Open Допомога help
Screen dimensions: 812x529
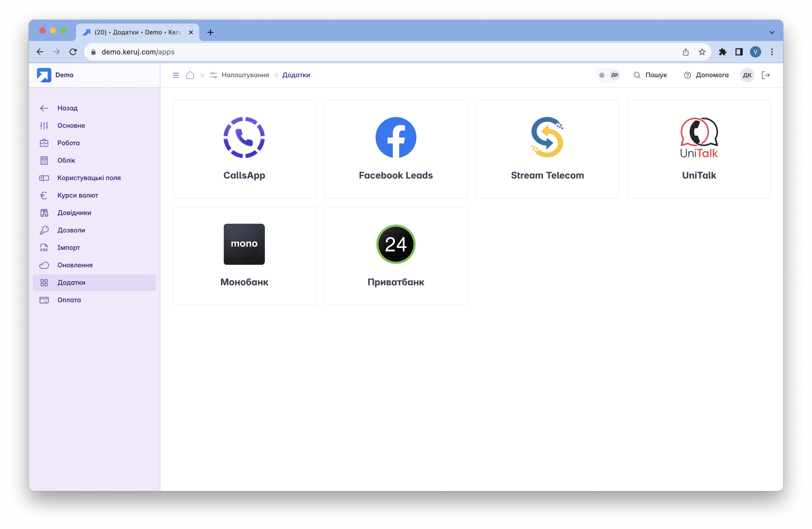(706, 75)
